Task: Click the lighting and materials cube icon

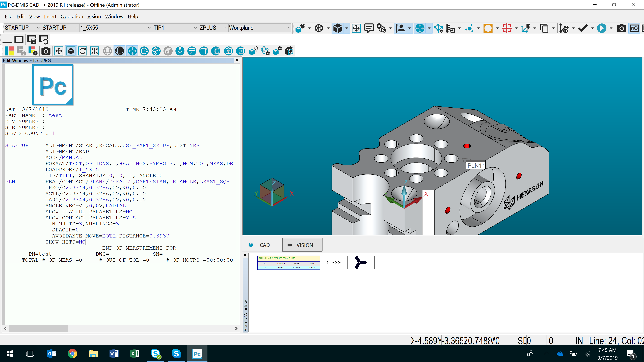Action: tap(253, 51)
